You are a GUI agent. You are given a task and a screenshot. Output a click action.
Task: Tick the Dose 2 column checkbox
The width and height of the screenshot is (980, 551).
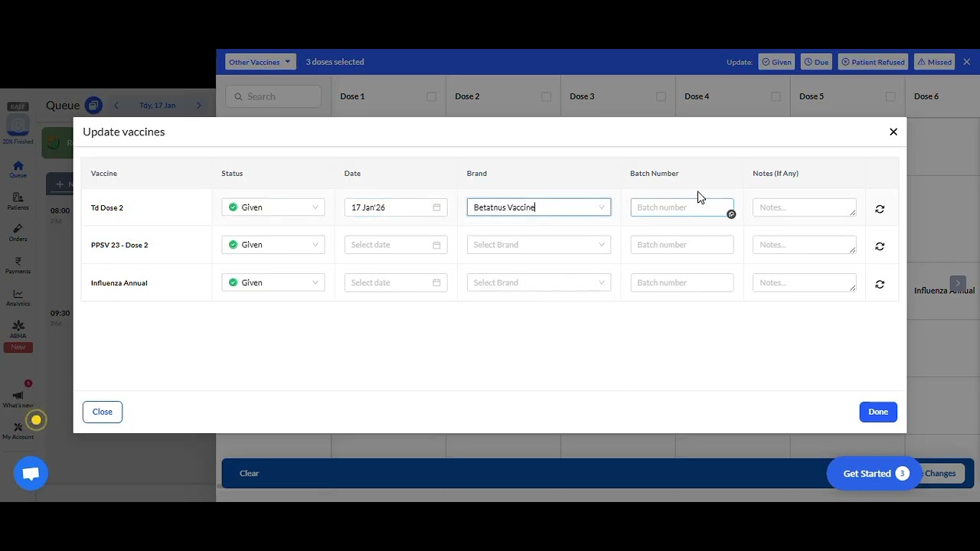[546, 96]
